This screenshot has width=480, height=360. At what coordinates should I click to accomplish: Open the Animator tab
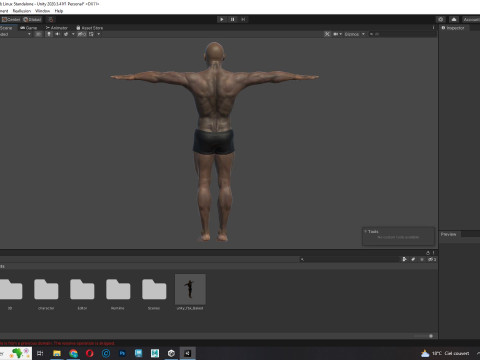pos(57,28)
